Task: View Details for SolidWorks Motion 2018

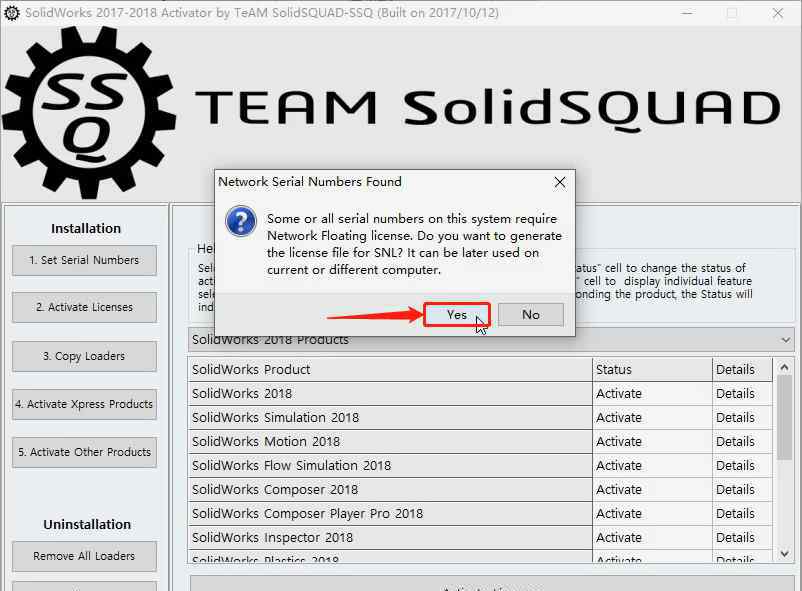Action: 742,442
